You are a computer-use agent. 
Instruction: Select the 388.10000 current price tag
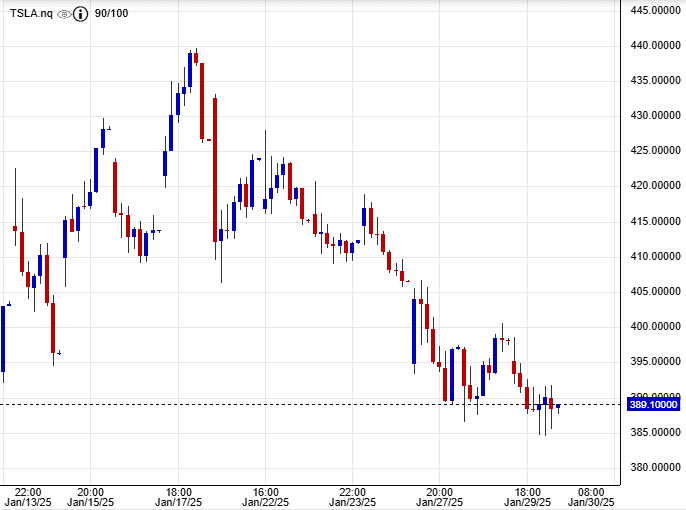(654, 405)
